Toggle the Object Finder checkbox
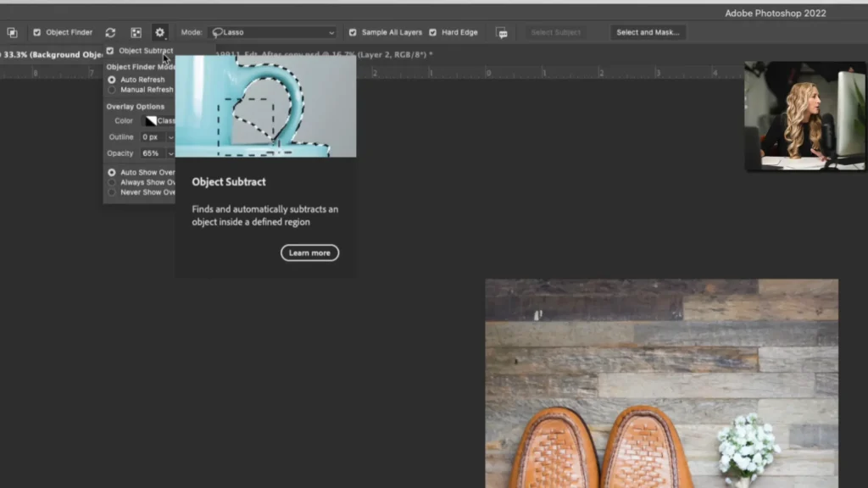Screen dimensions: 868x488 click(37, 33)
